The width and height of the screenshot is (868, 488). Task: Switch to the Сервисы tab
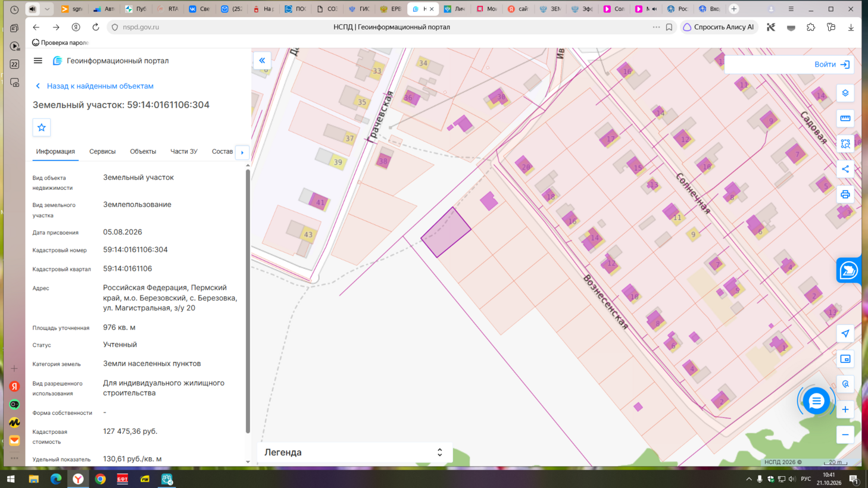coord(102,152)
